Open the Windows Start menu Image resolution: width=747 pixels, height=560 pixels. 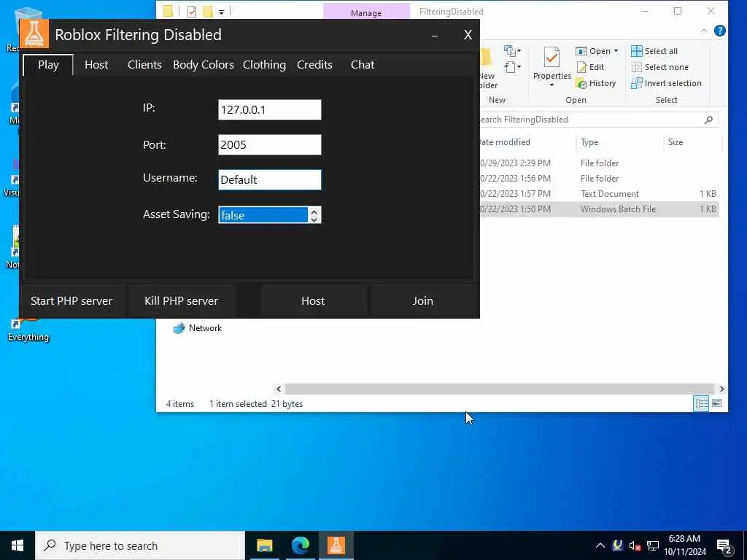coord(18,545)
